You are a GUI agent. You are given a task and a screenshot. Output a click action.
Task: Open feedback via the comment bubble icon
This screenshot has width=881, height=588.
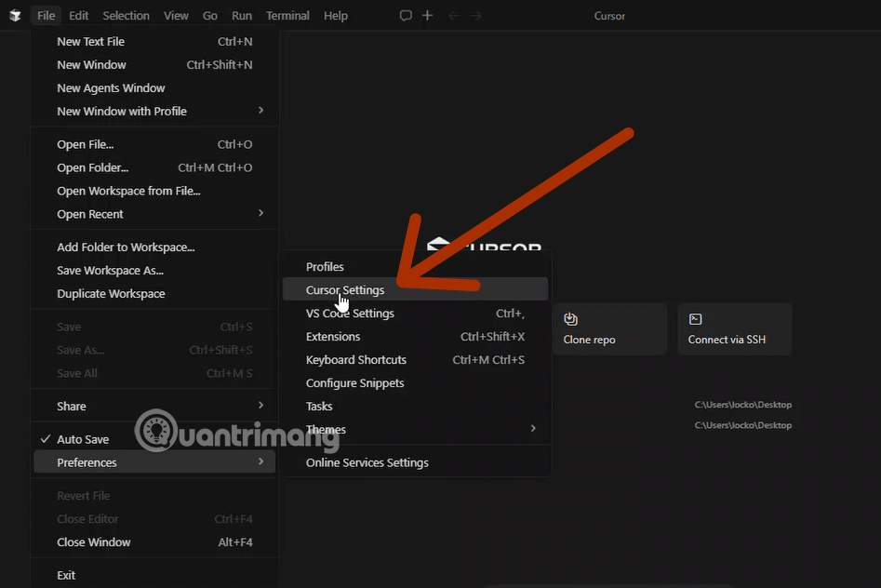tap(405, 15)
